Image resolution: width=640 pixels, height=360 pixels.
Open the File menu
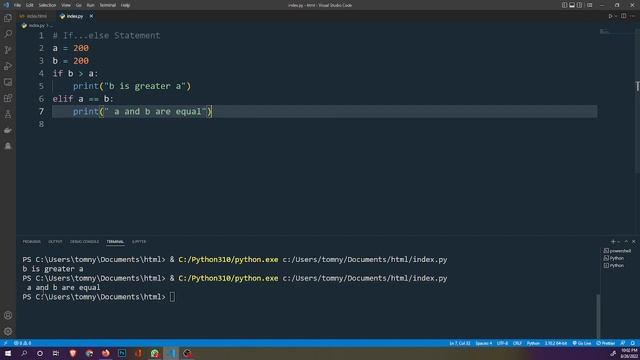17,5
